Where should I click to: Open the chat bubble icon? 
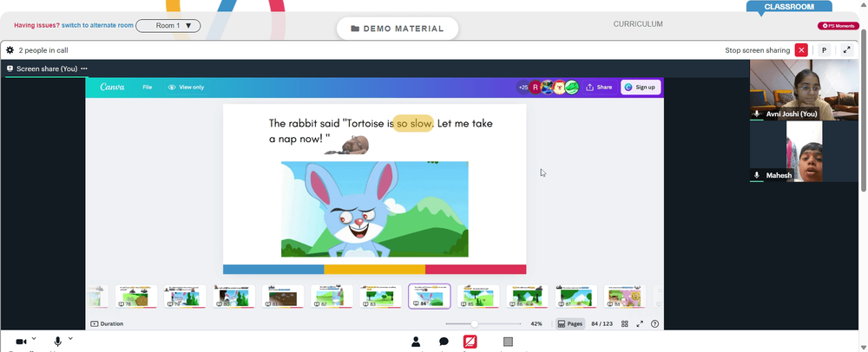click(x=444, y=342)
